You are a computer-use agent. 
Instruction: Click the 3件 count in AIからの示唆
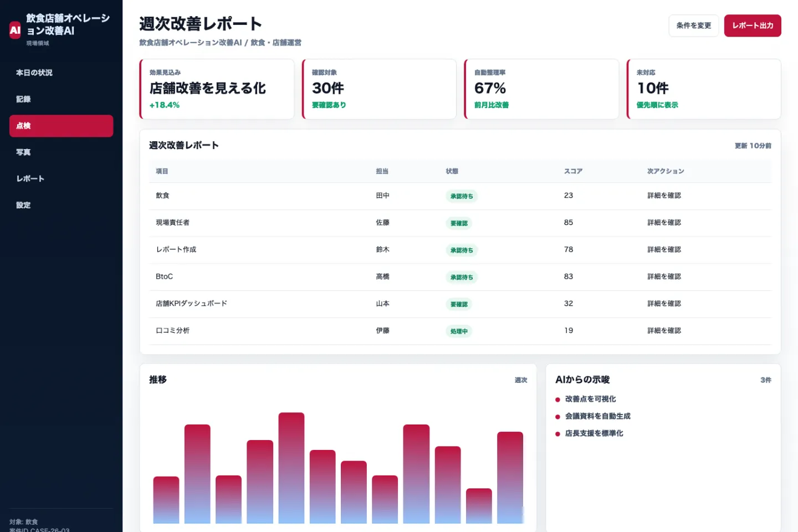[x=766, y=380]
